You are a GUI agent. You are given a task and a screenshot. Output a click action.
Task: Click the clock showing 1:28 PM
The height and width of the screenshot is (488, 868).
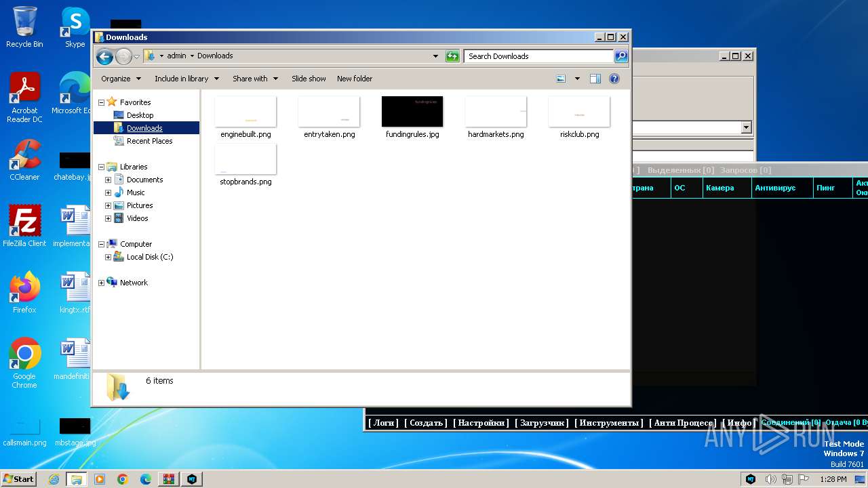tap(833, 479)
